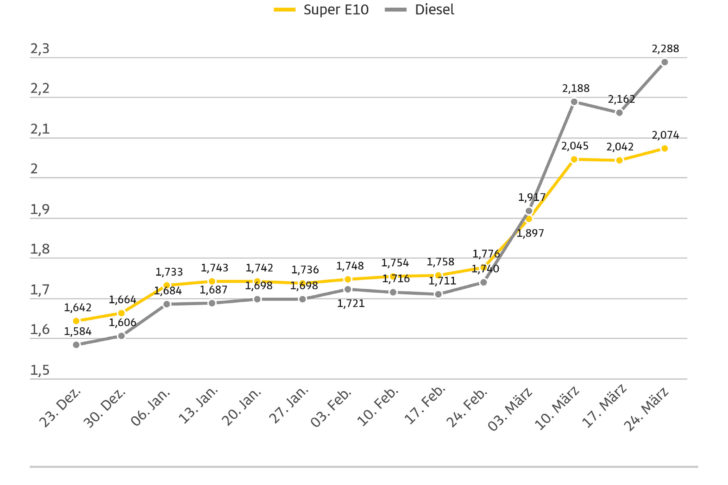Select the Super E10 point labeled 2,074
728x485 pixels.
(x=665, y=148)
